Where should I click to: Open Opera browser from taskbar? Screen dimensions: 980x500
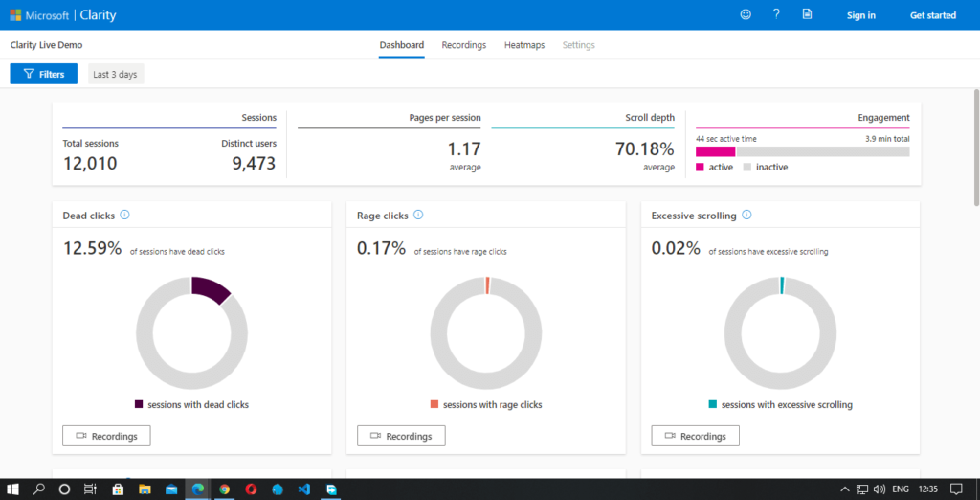pyautogui.click(x=252, y=489)
